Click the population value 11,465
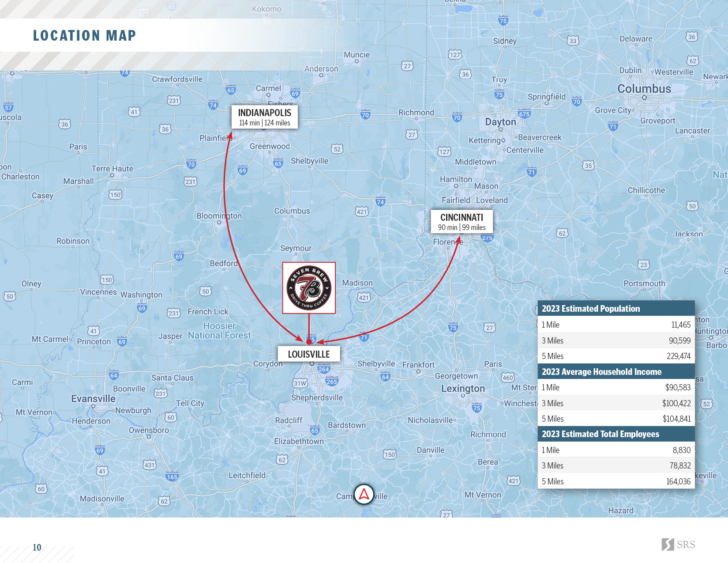728x563 pixels. click(x=681, y=325)
